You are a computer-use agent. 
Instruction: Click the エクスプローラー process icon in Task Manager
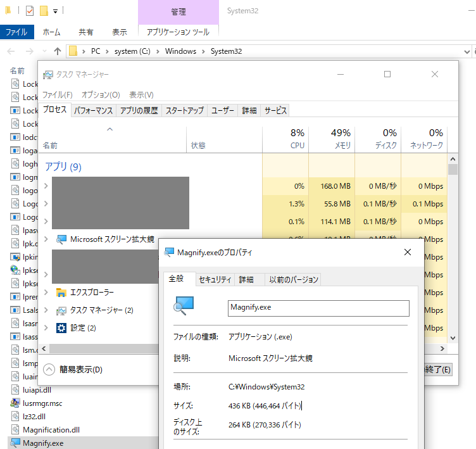[x=61, y=293]
